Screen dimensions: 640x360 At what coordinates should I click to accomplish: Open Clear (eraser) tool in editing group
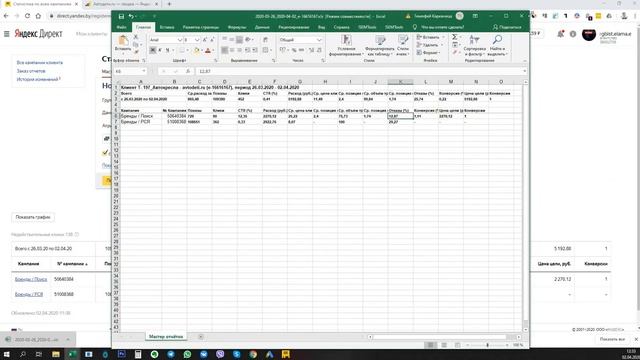click(x=455, y=53)
